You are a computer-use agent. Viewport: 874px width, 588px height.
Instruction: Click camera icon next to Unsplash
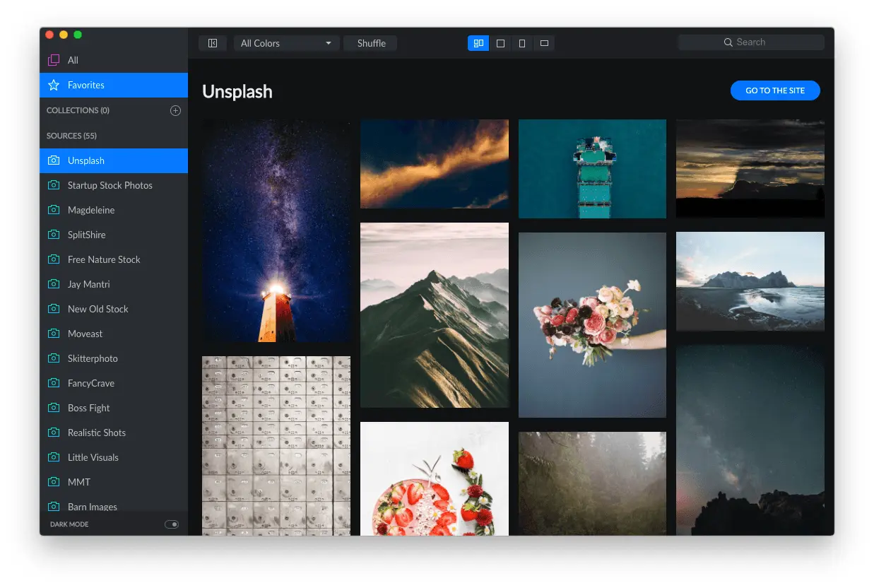click(54, 160)
